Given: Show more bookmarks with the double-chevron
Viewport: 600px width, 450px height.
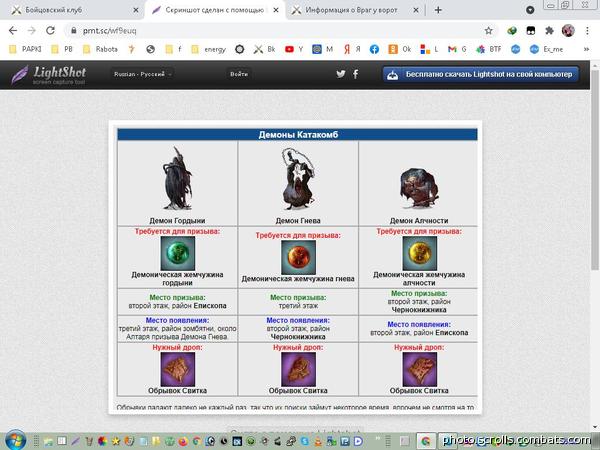Looking at the screenshot, I should click(x=586, y=49).
